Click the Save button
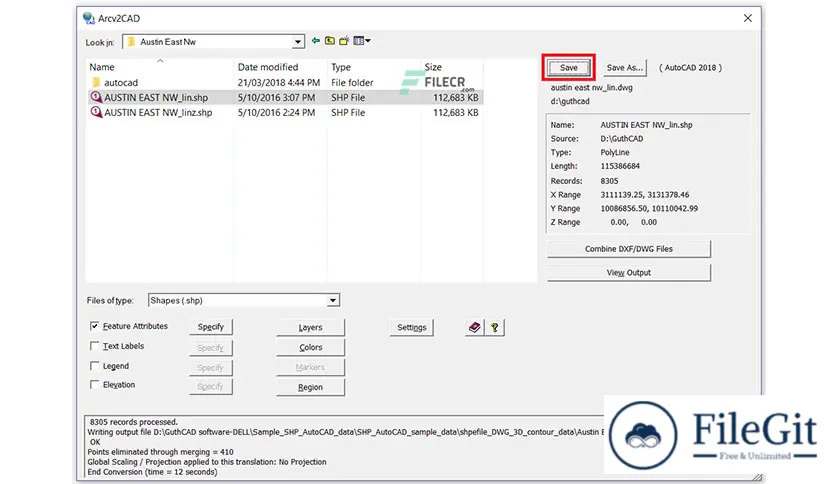The height and width of the screenshot is (484, 836). (568, 68)
